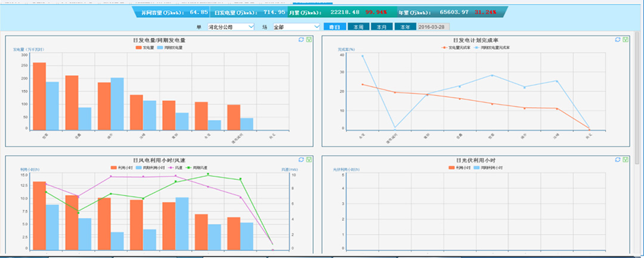Click the 本月 period button
This screenshot has width=644, height=258.
pos(382,27)
